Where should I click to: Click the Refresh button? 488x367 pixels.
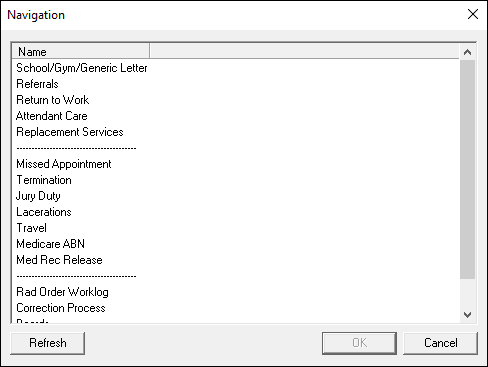[48, 343]
